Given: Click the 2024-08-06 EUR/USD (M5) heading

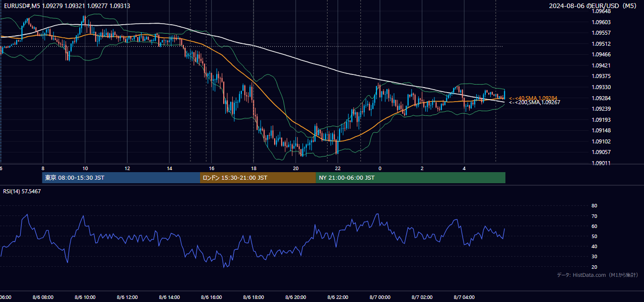Looking at the screenshot, I should click(594, 6).
